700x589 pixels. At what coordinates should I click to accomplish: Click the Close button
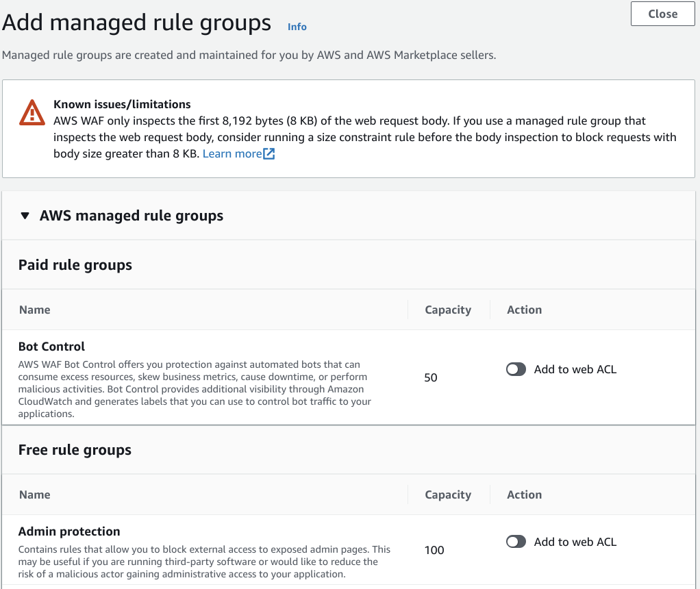(x=662, y=14)
